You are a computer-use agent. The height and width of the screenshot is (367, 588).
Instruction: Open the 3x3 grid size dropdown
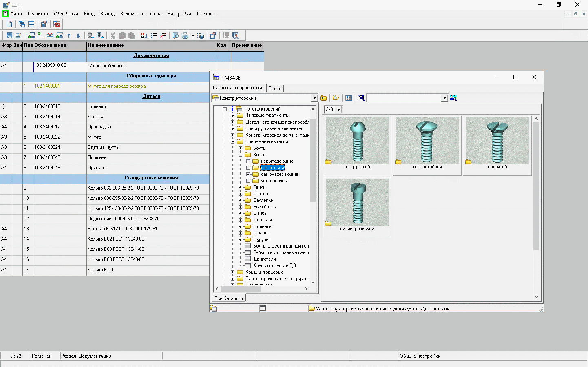click(338, 110)
